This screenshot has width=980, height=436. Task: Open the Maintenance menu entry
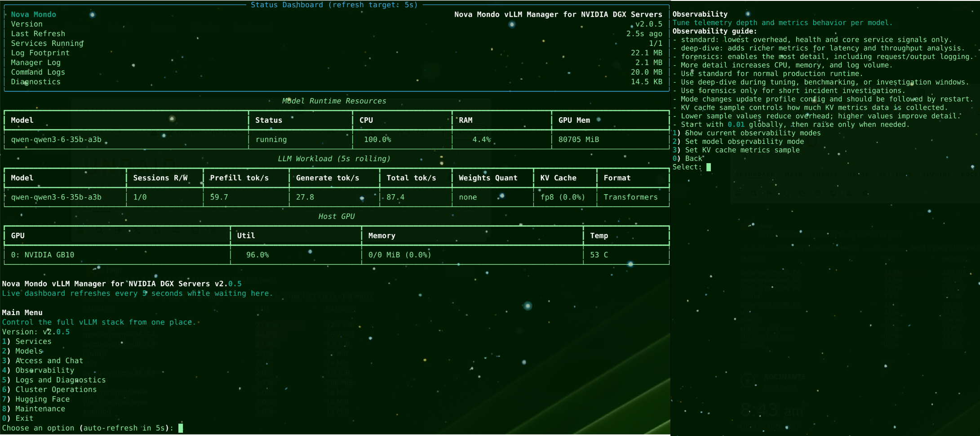(x=34, y=409)
